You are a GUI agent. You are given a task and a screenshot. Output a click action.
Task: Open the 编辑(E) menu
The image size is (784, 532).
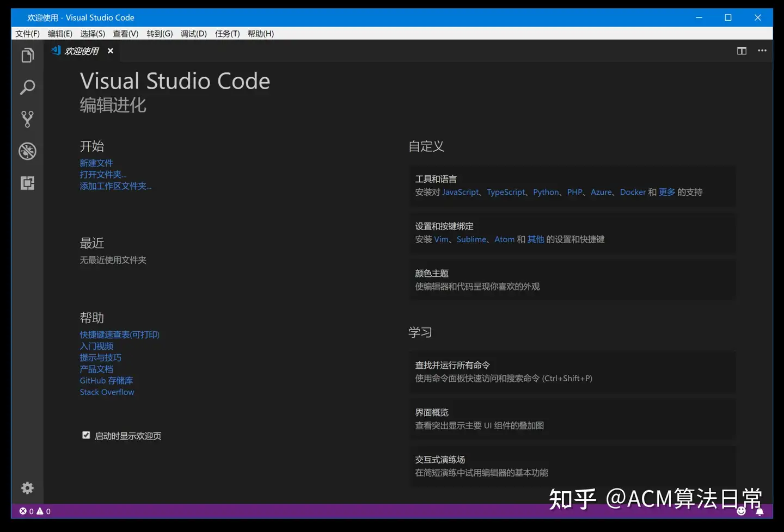pos(60,34)
